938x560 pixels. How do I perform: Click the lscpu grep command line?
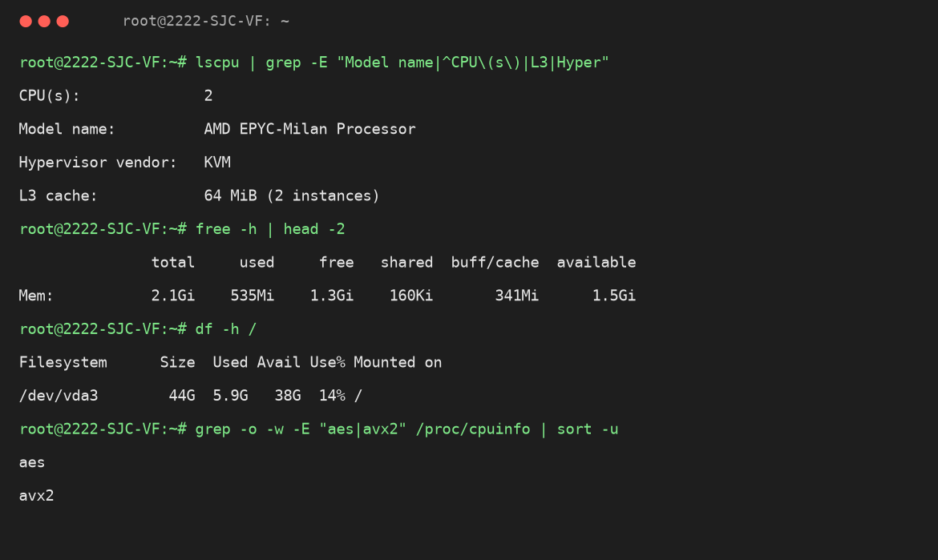[314, 62]
